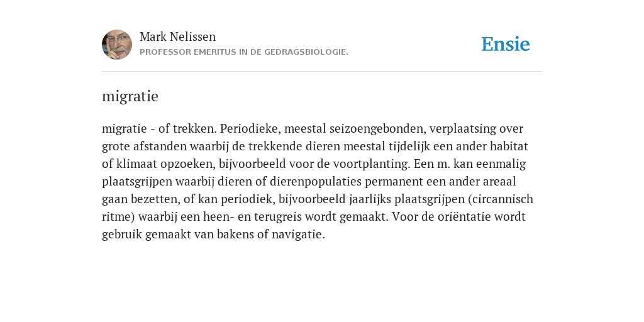This screenshot has width=644, height=322.
Task: Click the word 'navigatie' at the end of the text
Action: pos(297,235)
